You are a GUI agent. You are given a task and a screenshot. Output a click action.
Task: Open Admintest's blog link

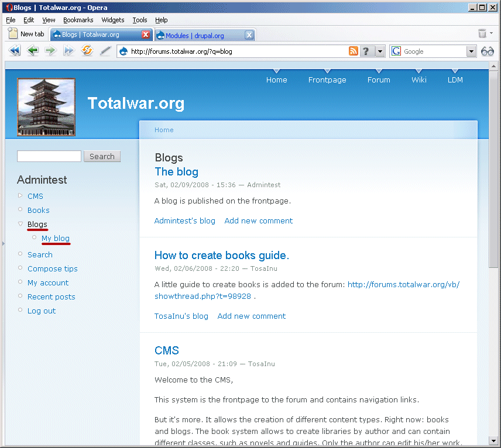click(185, 220)
